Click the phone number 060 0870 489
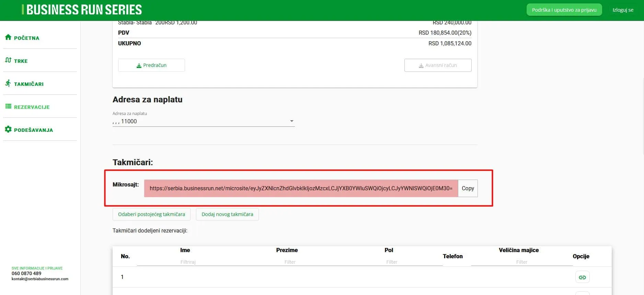The height and width of the screenshot is (295, 644). [x=26, y=273]
